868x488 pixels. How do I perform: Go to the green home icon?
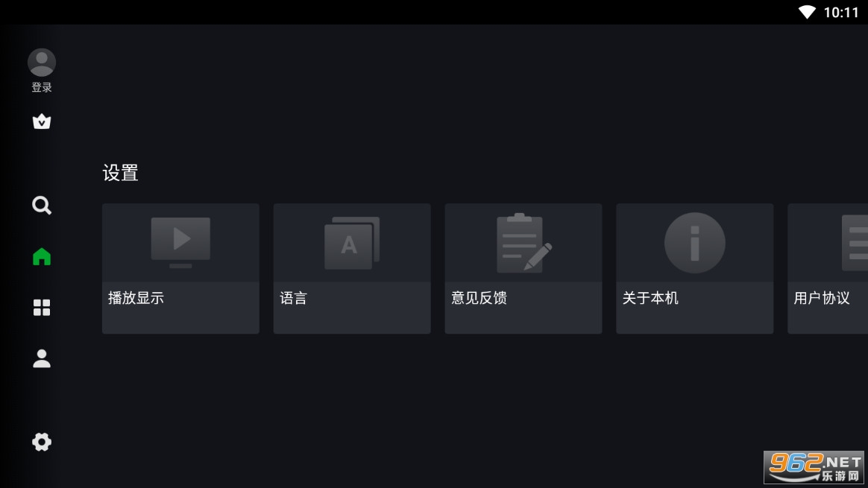(42, 257)
